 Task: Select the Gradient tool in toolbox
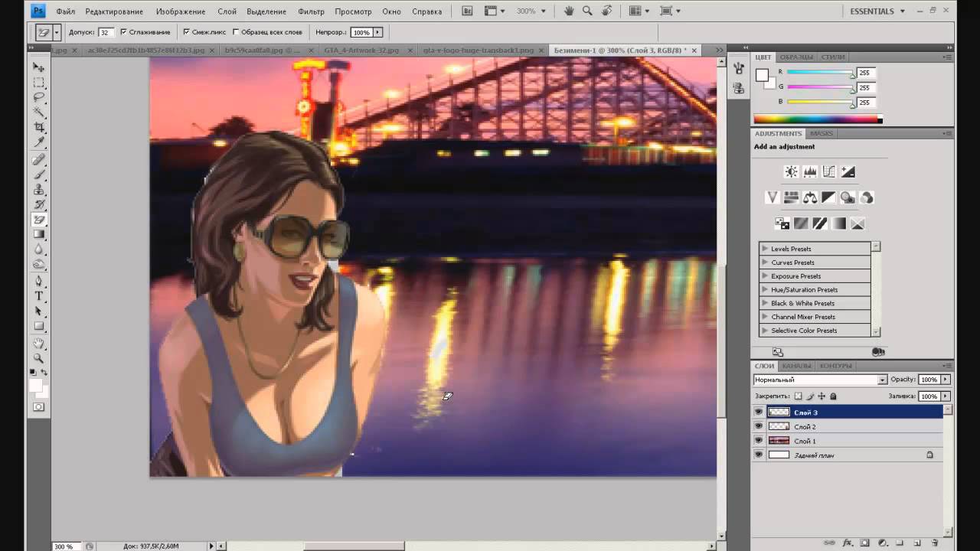39,235
